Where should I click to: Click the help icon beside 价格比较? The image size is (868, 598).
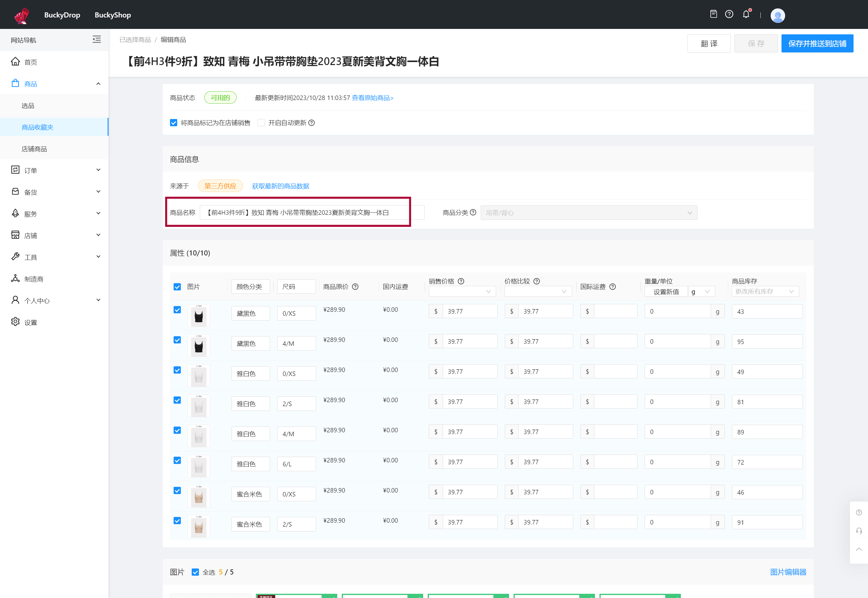coord(537,281)
